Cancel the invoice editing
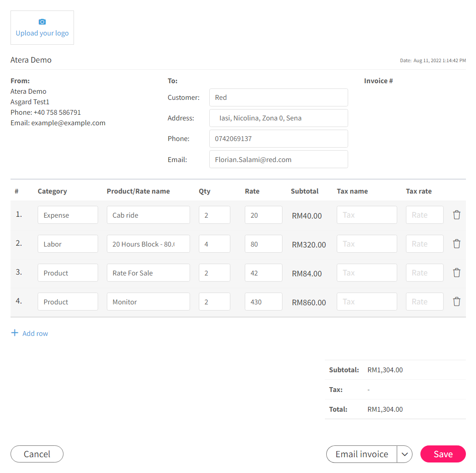The image size is (476, 473). pos(37,454)
